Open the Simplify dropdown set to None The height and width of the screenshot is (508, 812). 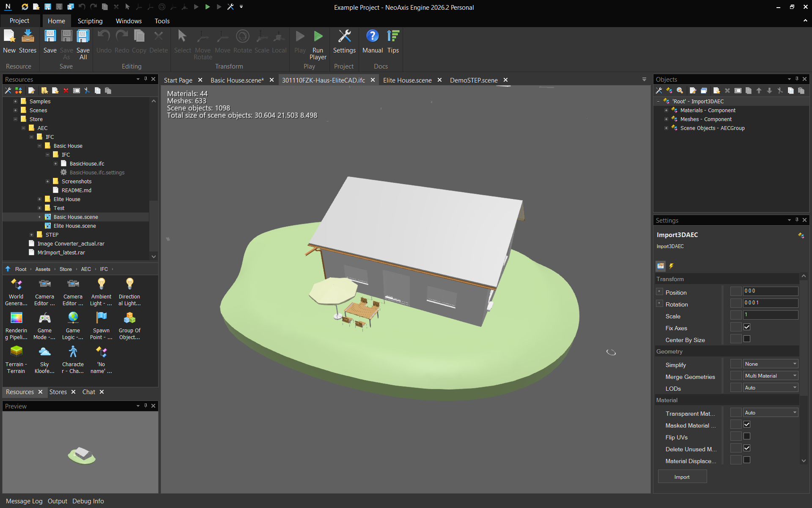coord(770,364)
